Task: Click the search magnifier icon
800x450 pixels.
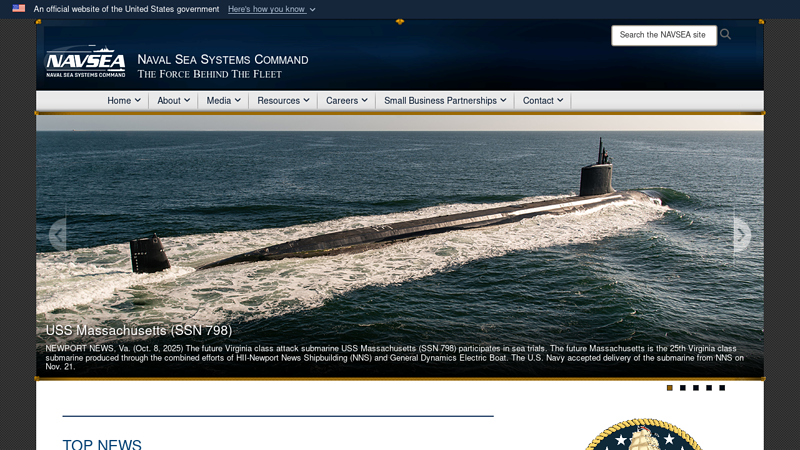Action: point(725,35)
